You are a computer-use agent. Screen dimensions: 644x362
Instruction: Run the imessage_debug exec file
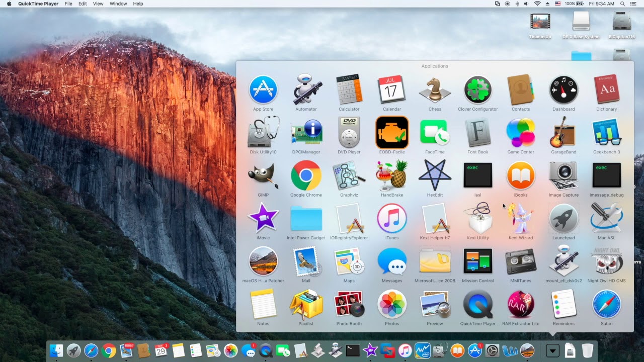pos(606,175)
